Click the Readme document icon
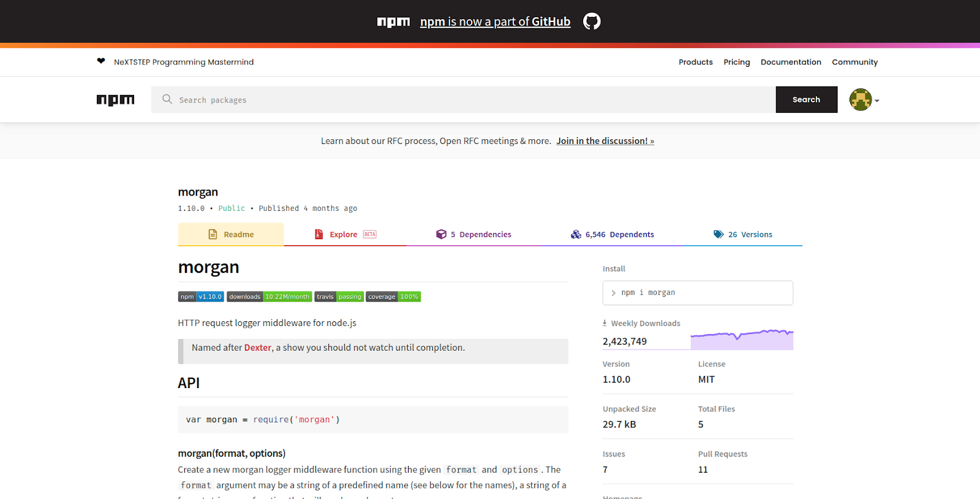 coord(213,234)
